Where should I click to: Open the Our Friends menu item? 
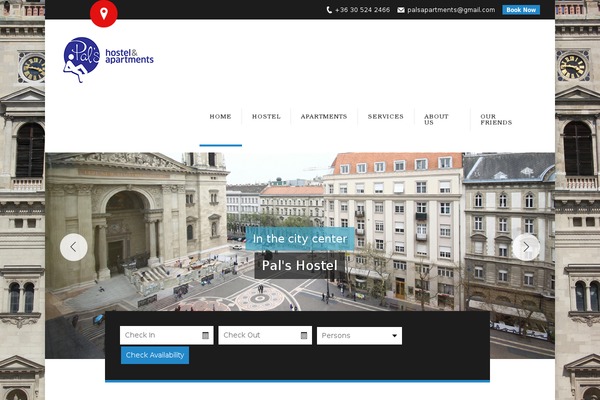pyautogui.click(x=496, y=119)
